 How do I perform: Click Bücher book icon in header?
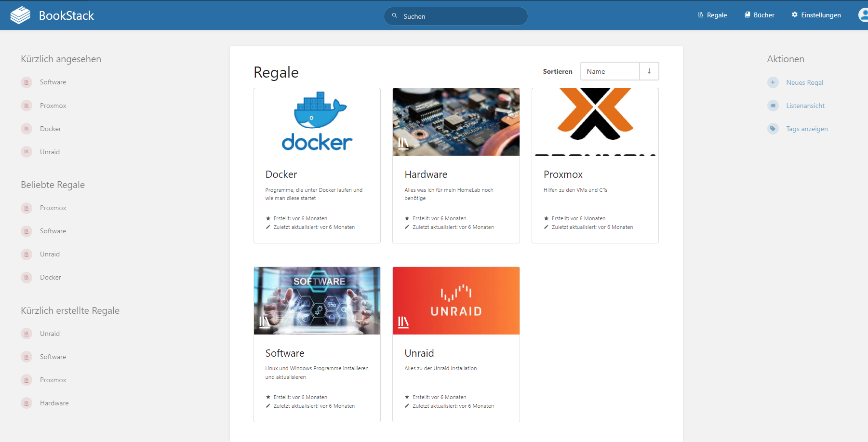click(748, 15)
